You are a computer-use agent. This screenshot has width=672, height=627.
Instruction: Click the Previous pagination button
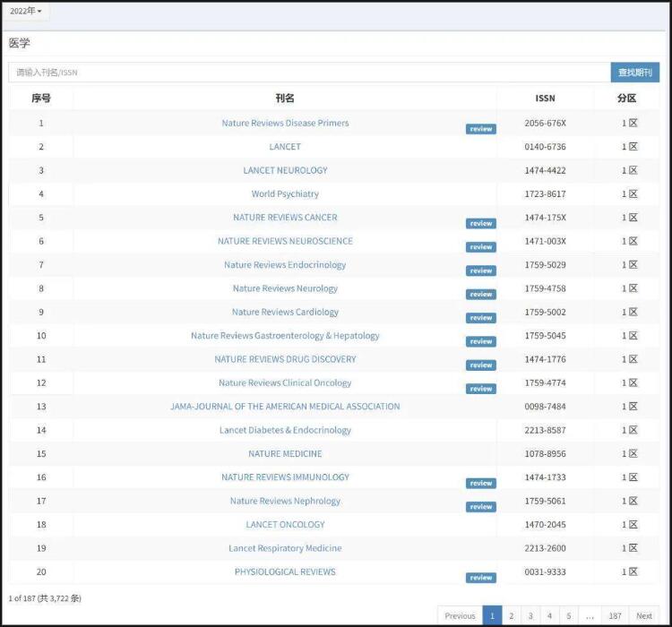pos(460,615)
